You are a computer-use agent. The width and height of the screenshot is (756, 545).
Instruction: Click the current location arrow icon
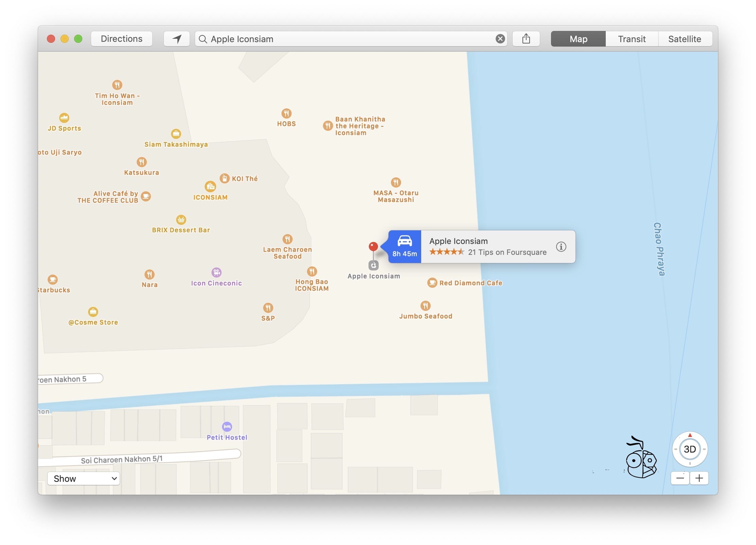(x=176, y=38)
